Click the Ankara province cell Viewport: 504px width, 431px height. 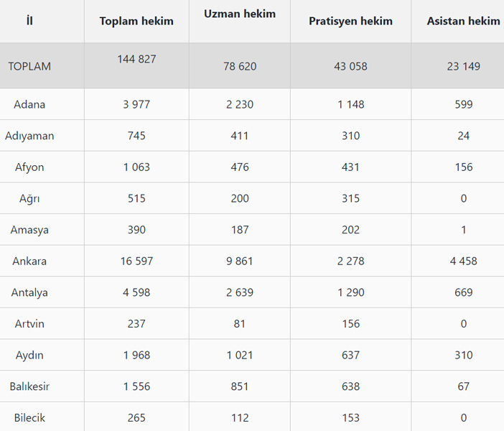(29, 261)
